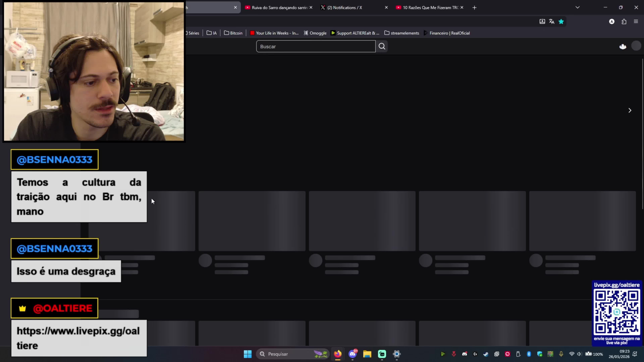Click the green play-arrow tray icon
The image size is (644, 362).
pyautogui.click(x=443, y=354)
